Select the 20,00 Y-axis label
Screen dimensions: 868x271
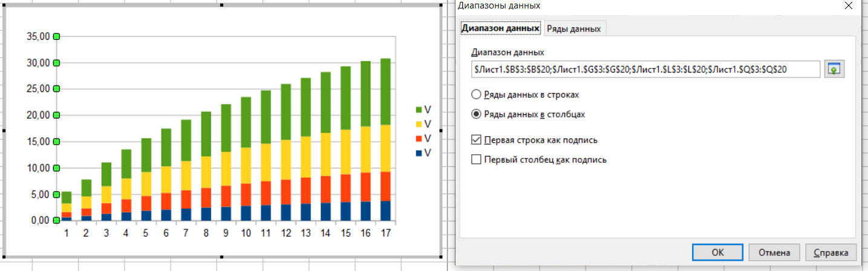pos(38,116)
